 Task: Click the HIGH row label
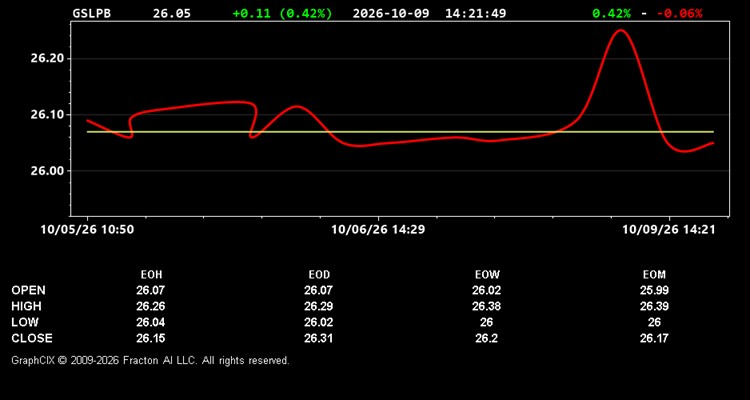(x=26, y=306)
